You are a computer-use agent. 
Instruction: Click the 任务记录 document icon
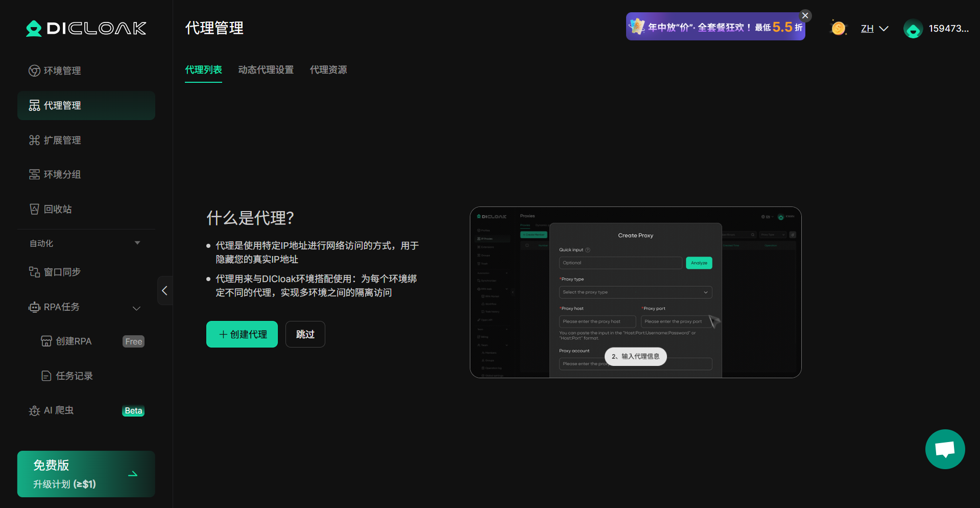[x=46, y=376]
